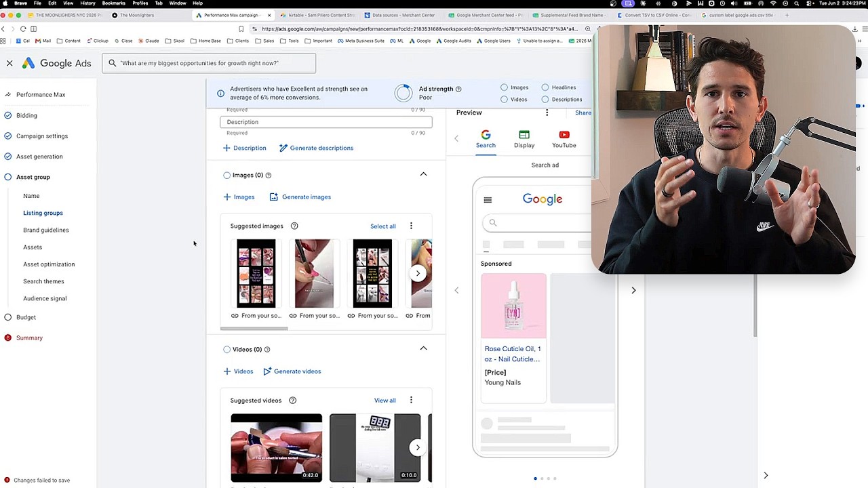Click View all for suggested videos

(384, 401)
